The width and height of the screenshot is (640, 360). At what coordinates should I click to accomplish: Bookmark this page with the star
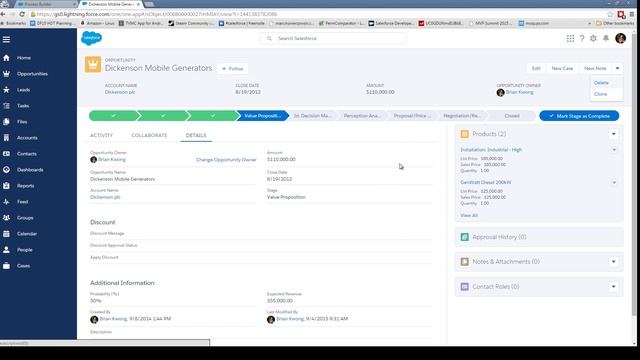pyautogui.click(x=610, y=14)
